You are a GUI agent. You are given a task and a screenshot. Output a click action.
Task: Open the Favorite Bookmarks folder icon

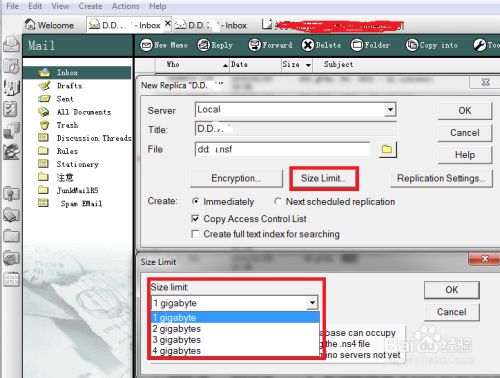[11, 194]
